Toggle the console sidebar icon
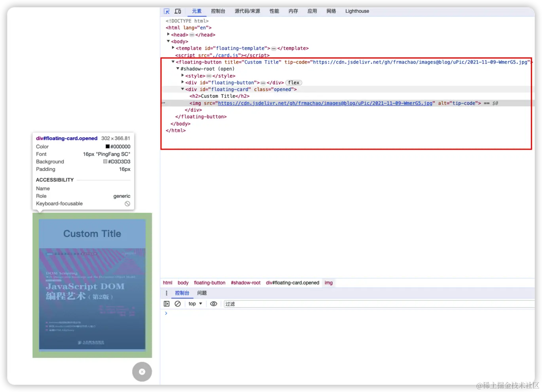Image resolution: width=542 pixels, height=392 pixels. click(x=167, y=304)
